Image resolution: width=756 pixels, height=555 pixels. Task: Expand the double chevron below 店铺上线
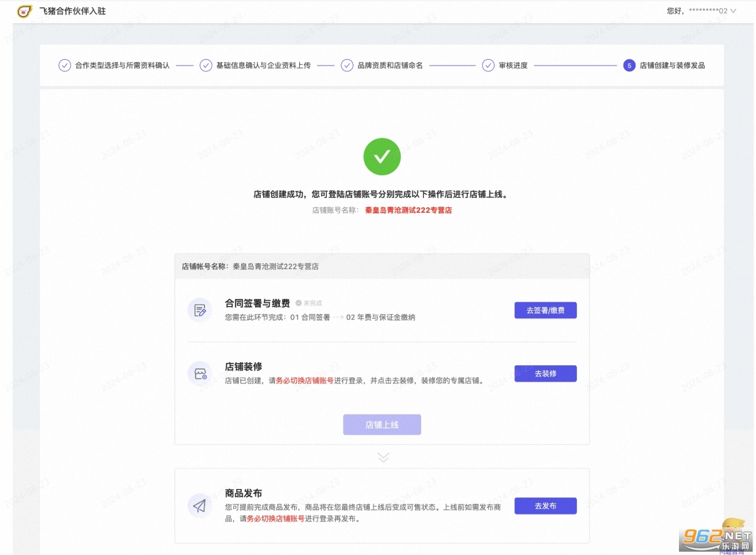pos(383,457)
